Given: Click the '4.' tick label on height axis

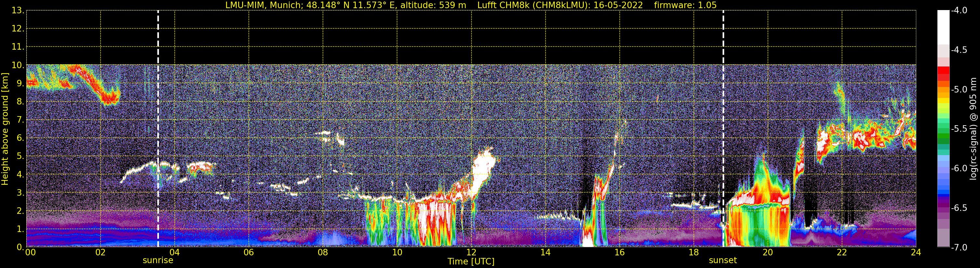Looking at the screenshot, I should pyautogui.click(x=20, y=174).
